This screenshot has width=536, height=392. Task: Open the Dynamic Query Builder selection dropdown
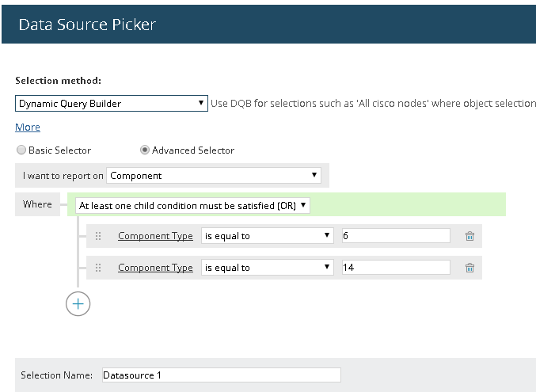[x=112, y=104]
